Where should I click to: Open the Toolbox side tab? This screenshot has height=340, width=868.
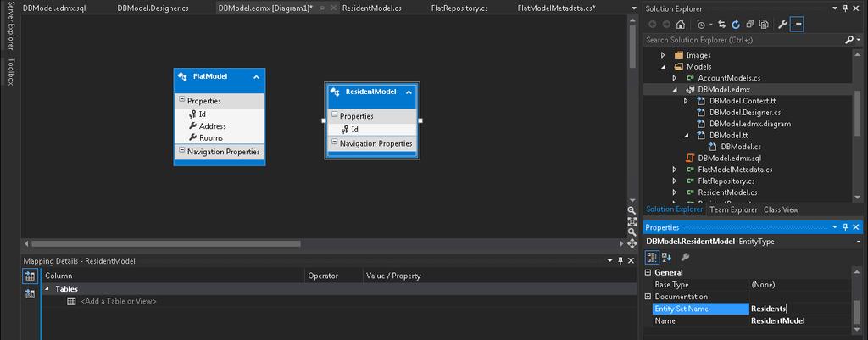tap(10, 71)
